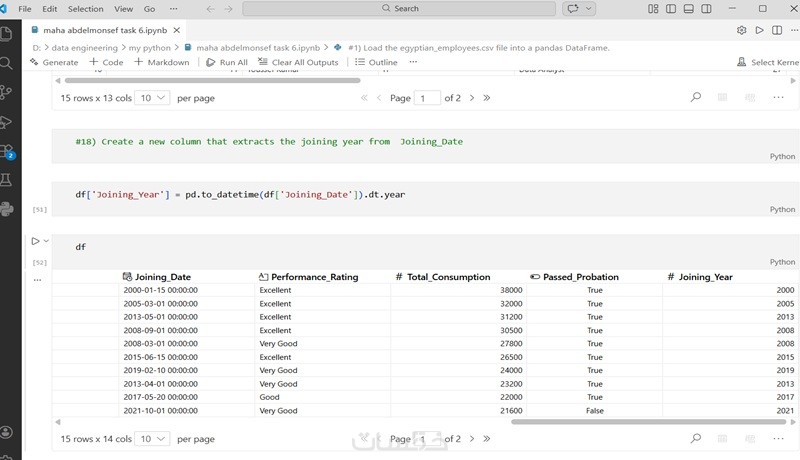Viewport: 800px width, 460px height.
Task: Click the Search command center box
Action: point(399,8)
